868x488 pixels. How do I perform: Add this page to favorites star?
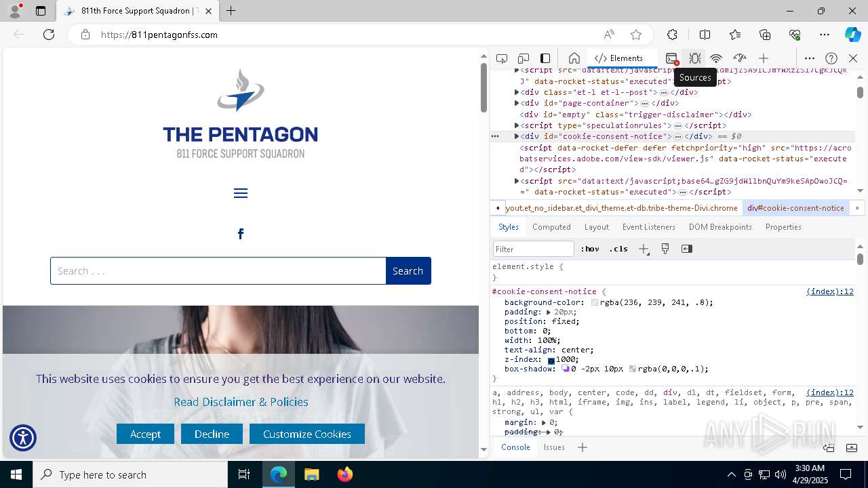pos(635,35)
